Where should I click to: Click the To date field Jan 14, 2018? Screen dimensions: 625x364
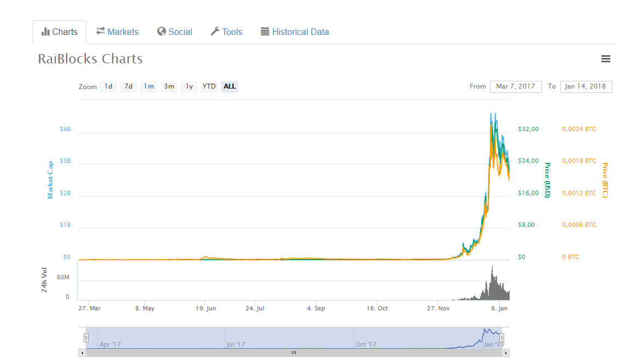point(586,86)
